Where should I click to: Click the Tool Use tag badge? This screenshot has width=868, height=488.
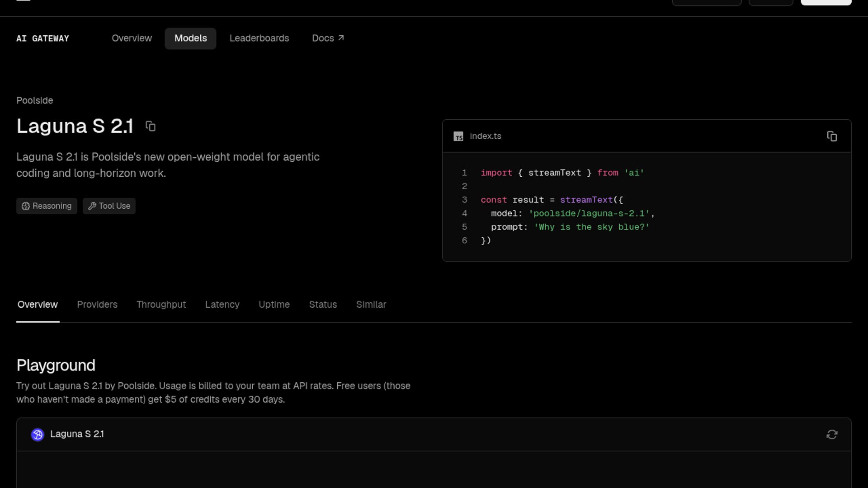point(109,206)
